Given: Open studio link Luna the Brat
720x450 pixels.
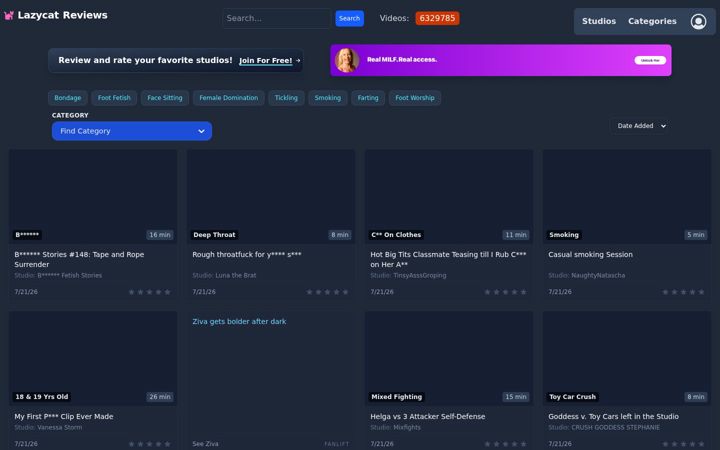Looking at the screenshot, I should click(x=236, y=276).
